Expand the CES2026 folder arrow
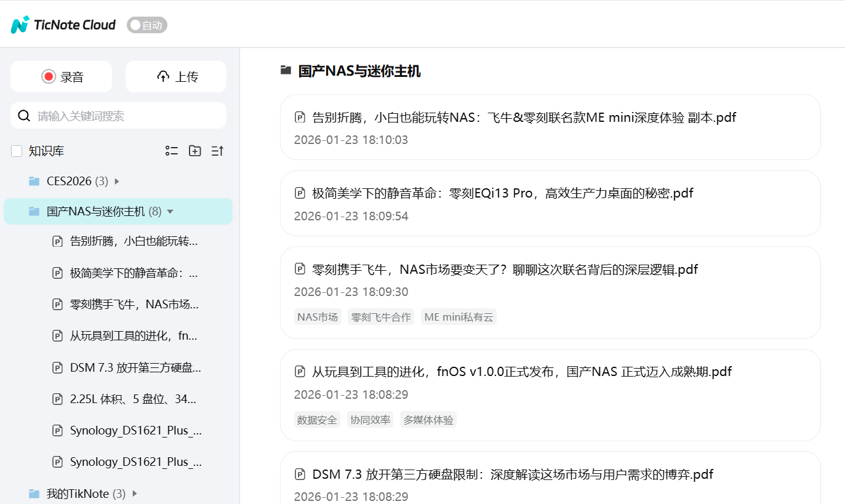Screen dimensions: 845x504 coord(117,182)
